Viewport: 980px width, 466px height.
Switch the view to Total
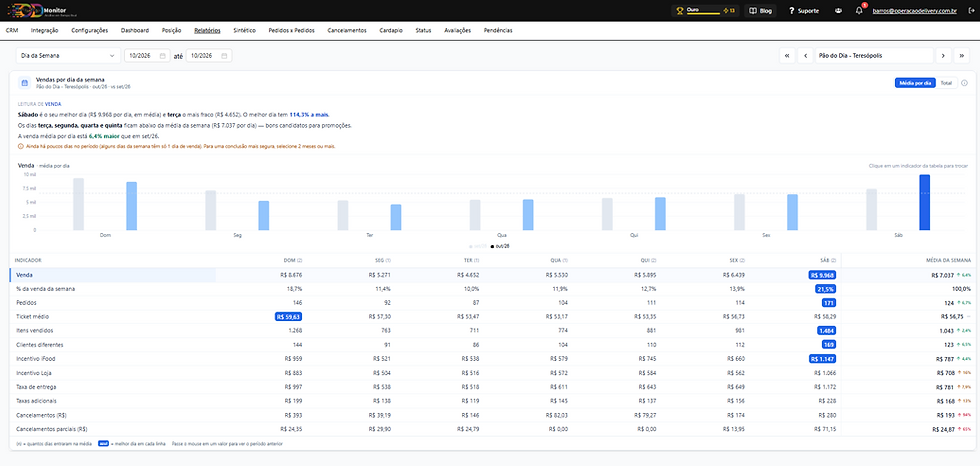[x=946, y=82]
